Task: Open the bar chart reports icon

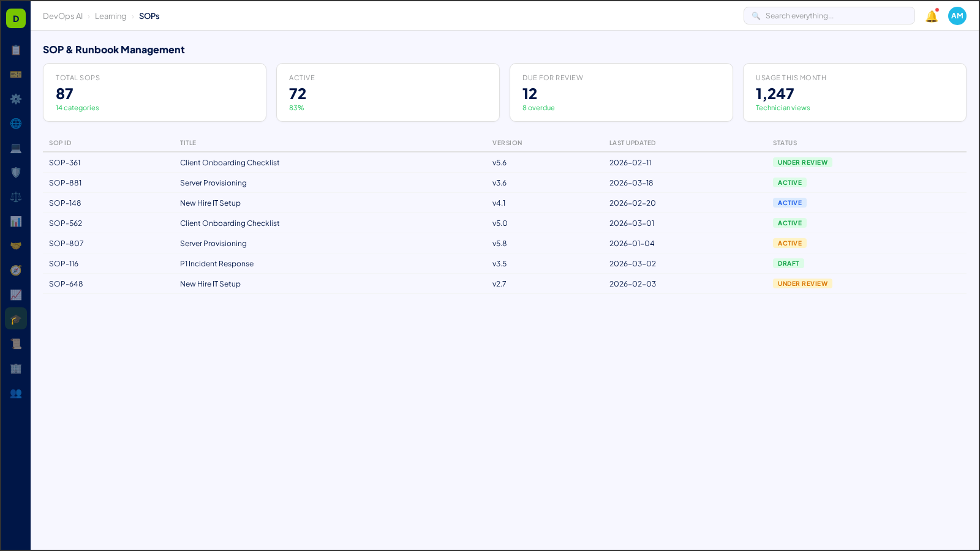Action: point(16,221)
